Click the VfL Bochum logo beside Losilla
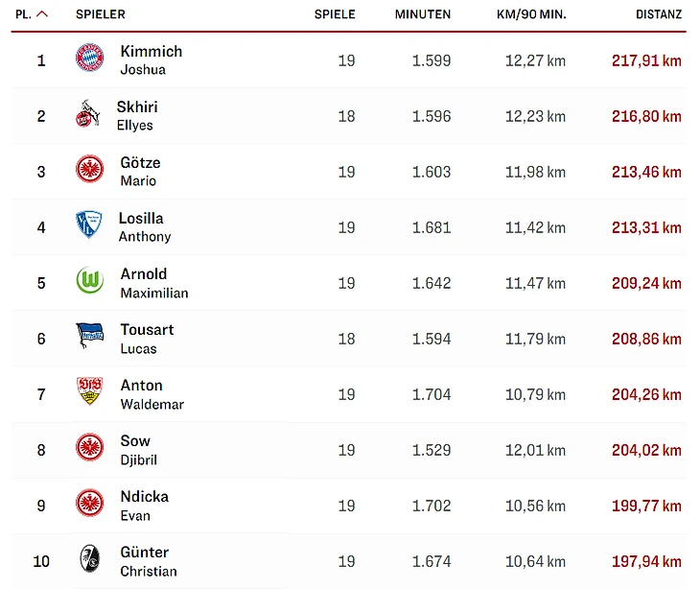The width and height of the screenshot is (700, 589). coord(88,226)
